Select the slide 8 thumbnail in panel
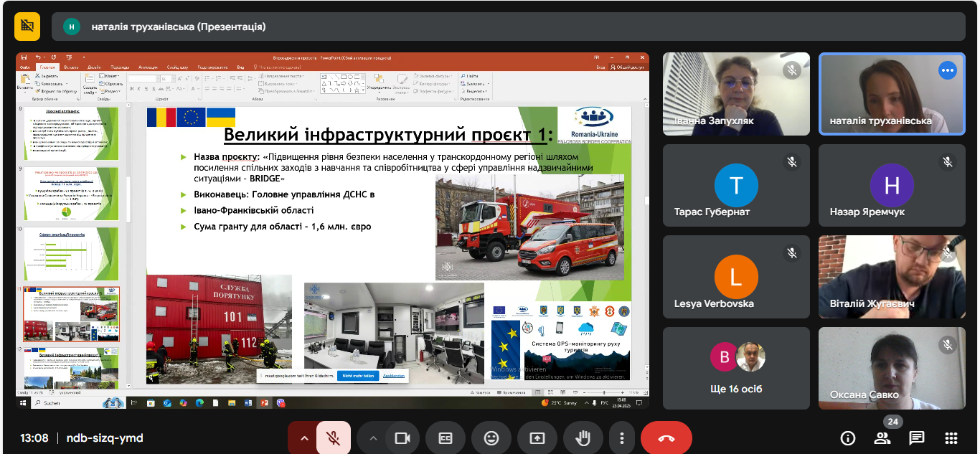980x454 pixels. [72, 133]
